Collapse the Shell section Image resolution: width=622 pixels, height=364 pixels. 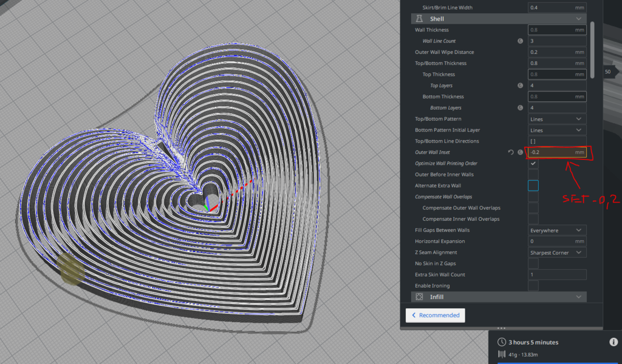pos(578,18)
